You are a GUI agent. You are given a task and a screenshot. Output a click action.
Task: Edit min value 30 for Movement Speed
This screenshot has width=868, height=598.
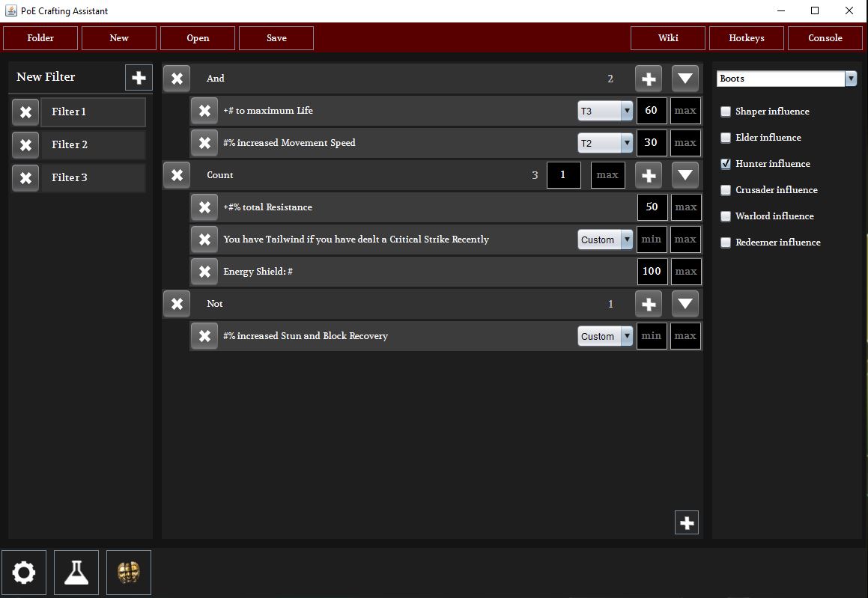[x=652, y=143]
